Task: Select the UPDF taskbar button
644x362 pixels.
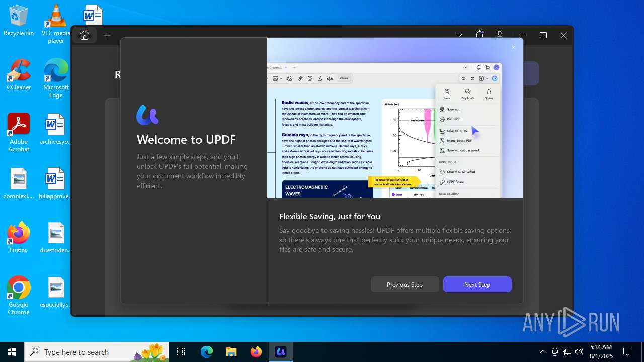Action: click(281, 352)
